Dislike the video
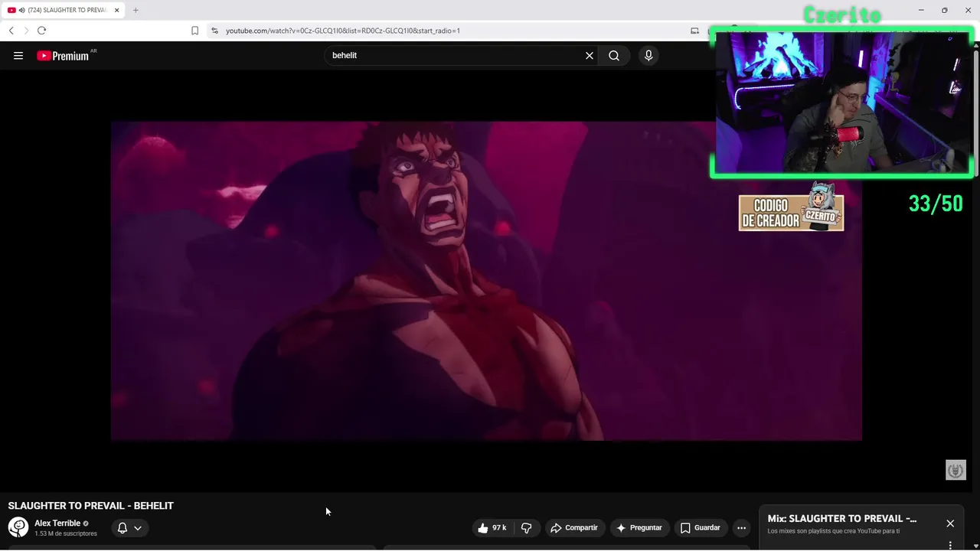The image size is (980, 551). (526, 528)
